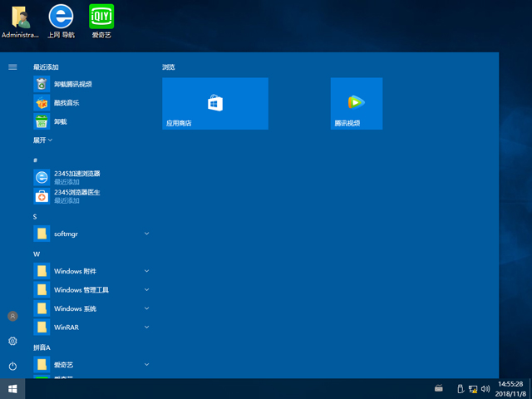The image size is (532, 399).
Task: Click the power icon in Start menu
Action: (12, 366)
